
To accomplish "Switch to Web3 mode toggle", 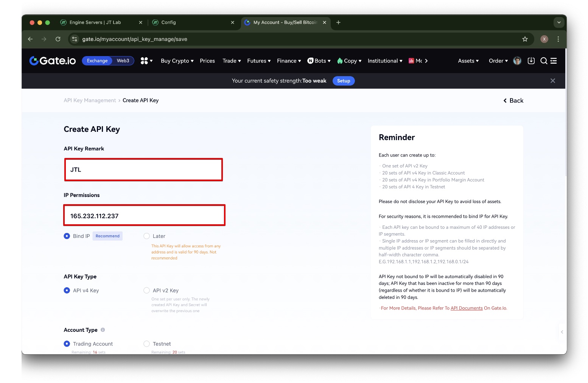I will [123, 61].
